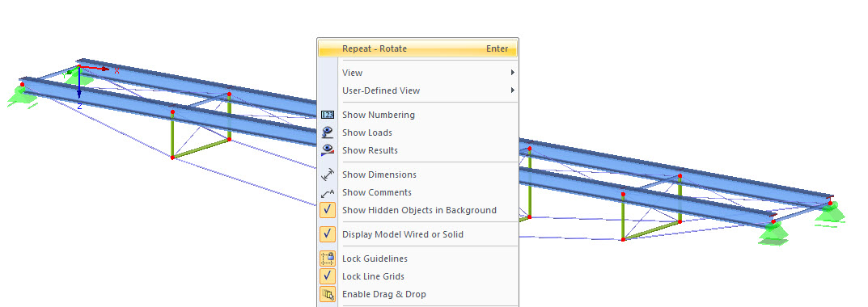
Task: Click the Show Results eye icon
Action: point(328,150)
